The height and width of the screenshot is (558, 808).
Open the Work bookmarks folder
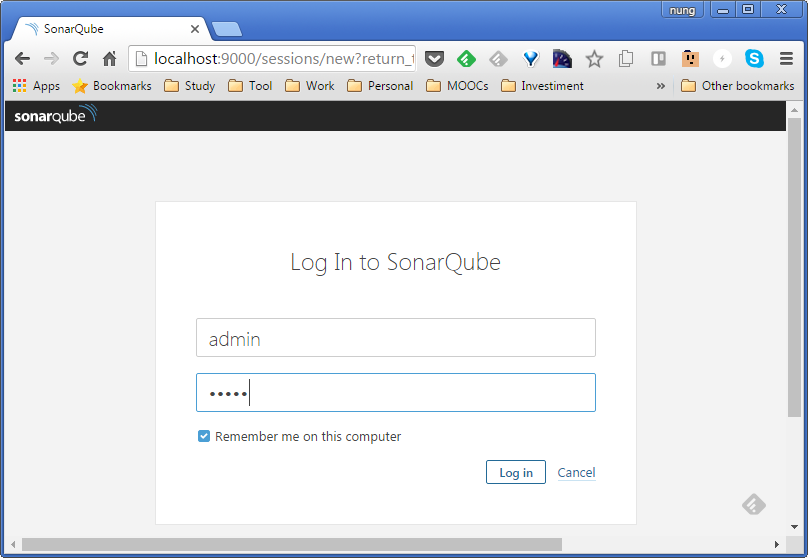[310, 86]
